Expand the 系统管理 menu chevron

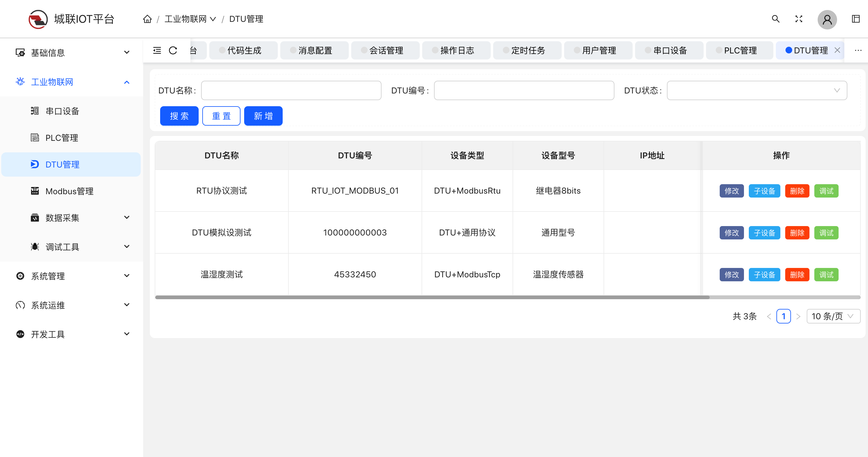point(127,276)
